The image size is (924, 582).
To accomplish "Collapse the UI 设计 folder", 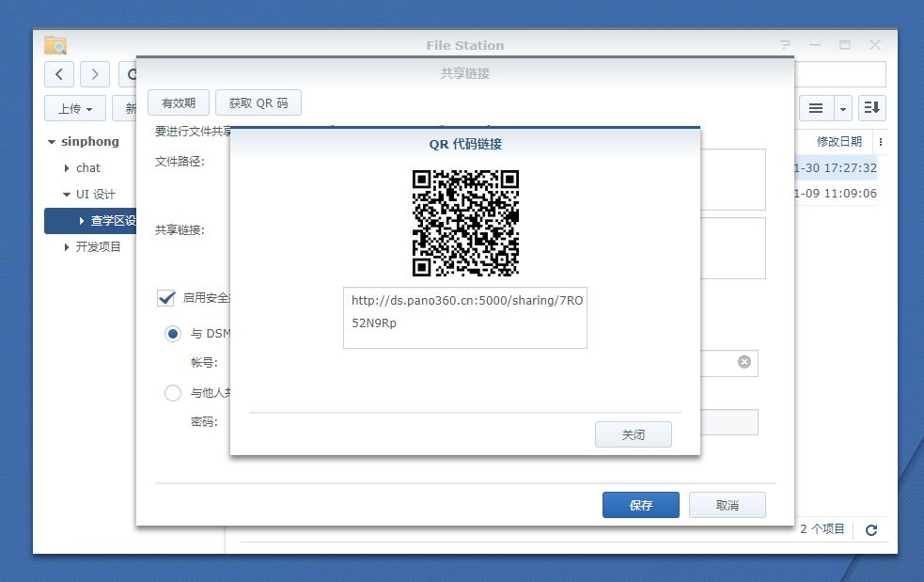I will click(67, 195).
